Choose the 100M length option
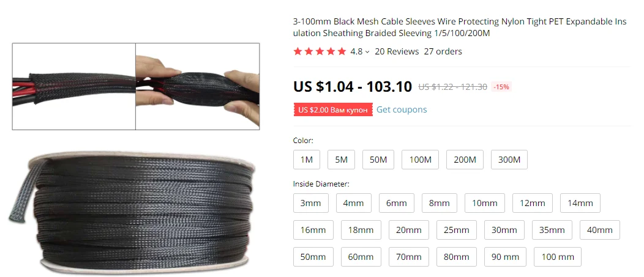Image resolution: width=644 pixels, height=277 pixels. click(x=420, y=160)
